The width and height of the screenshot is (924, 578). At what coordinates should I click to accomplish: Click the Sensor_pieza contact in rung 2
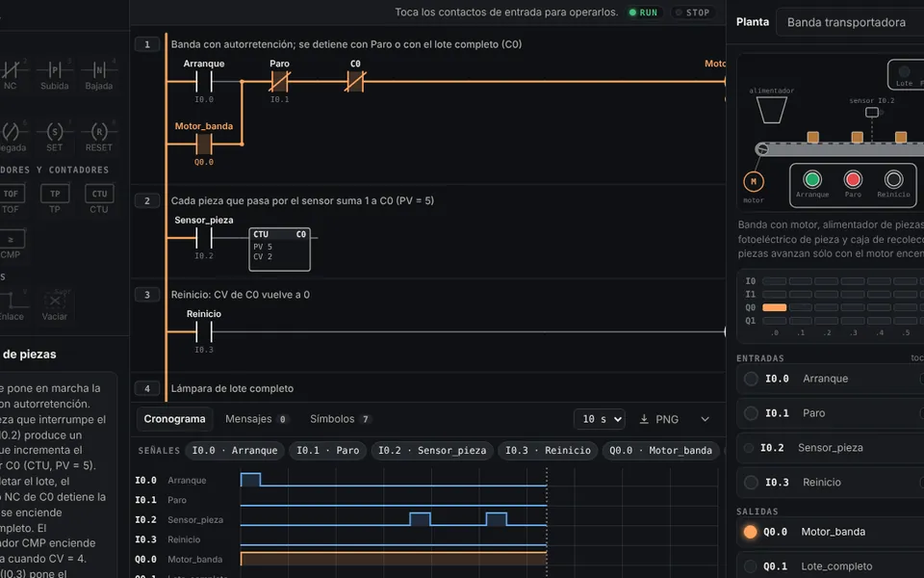click(204, 238)
